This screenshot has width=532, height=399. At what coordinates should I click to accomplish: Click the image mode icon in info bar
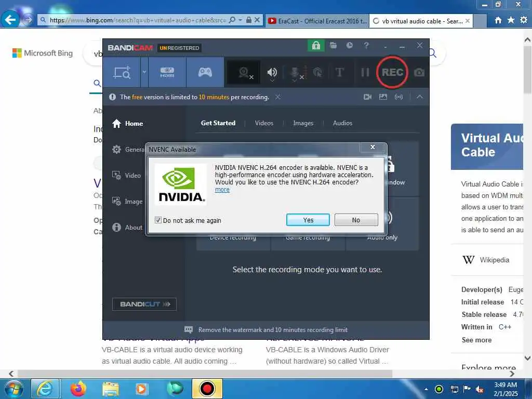[383, 97]
